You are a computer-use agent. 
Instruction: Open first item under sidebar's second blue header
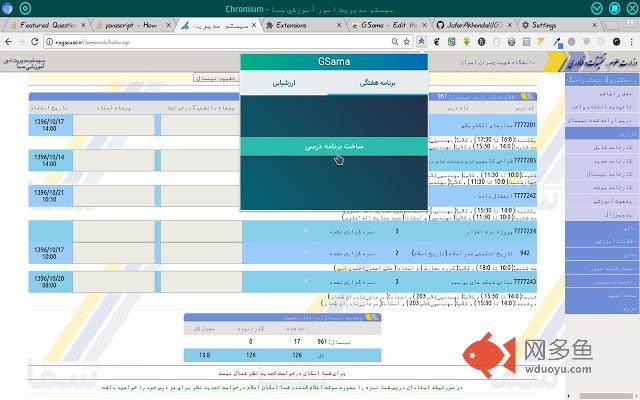[600, 147]
